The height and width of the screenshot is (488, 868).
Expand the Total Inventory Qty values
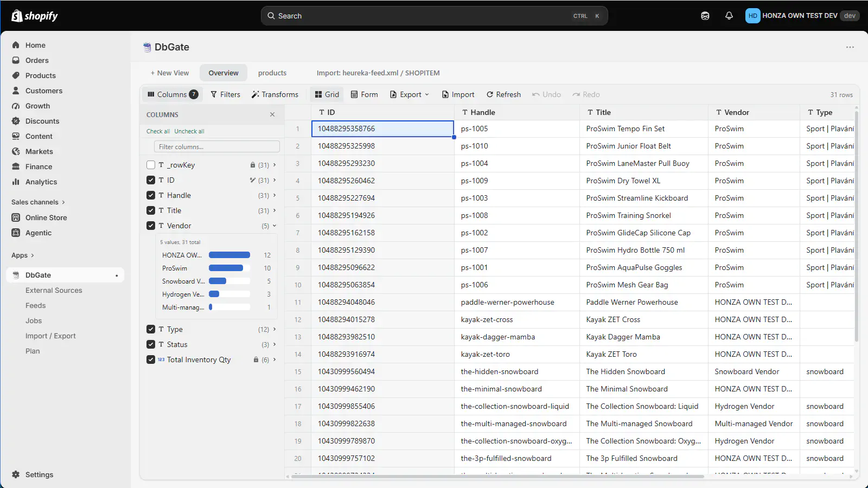(275, 359)
